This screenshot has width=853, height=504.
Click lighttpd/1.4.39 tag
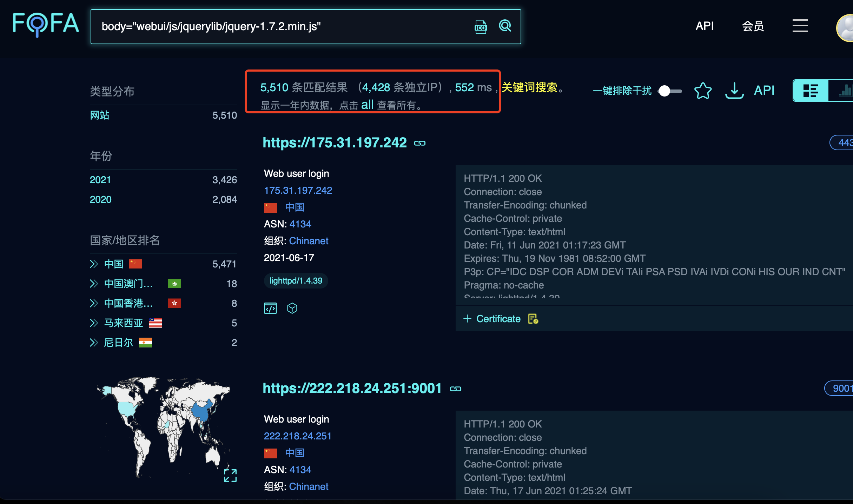pos(296,281)
